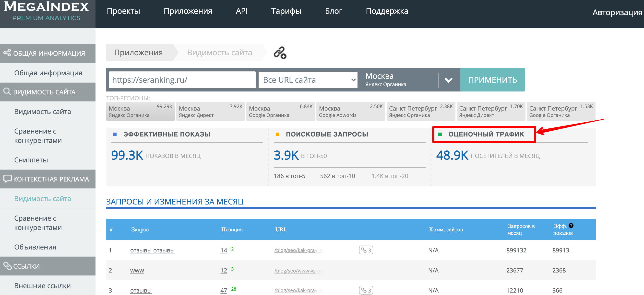The image size is (644, 295).
Task: Select Видимость сайта breadcrumb
Action: click(219, 52)
